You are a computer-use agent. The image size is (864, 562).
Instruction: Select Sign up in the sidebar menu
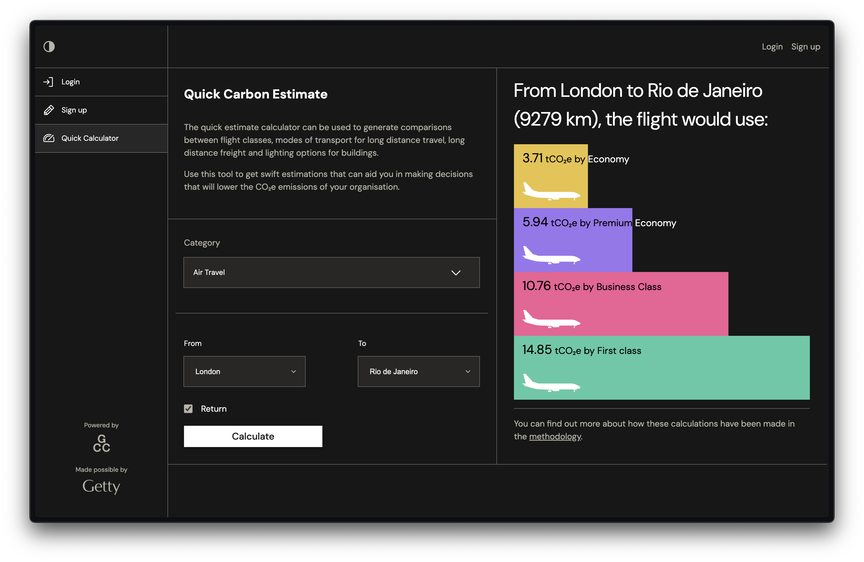point(101,110)
